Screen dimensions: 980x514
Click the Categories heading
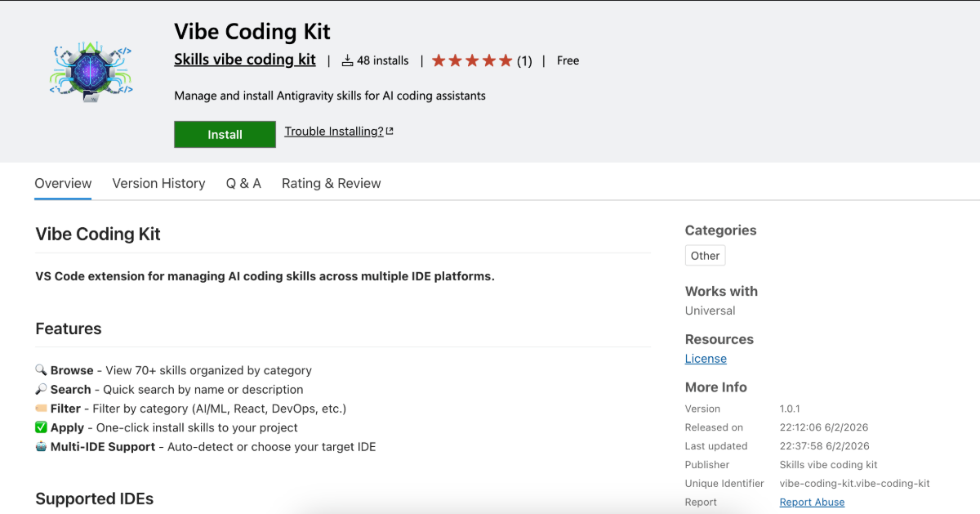pyautogui.click(x=721, y=230)
